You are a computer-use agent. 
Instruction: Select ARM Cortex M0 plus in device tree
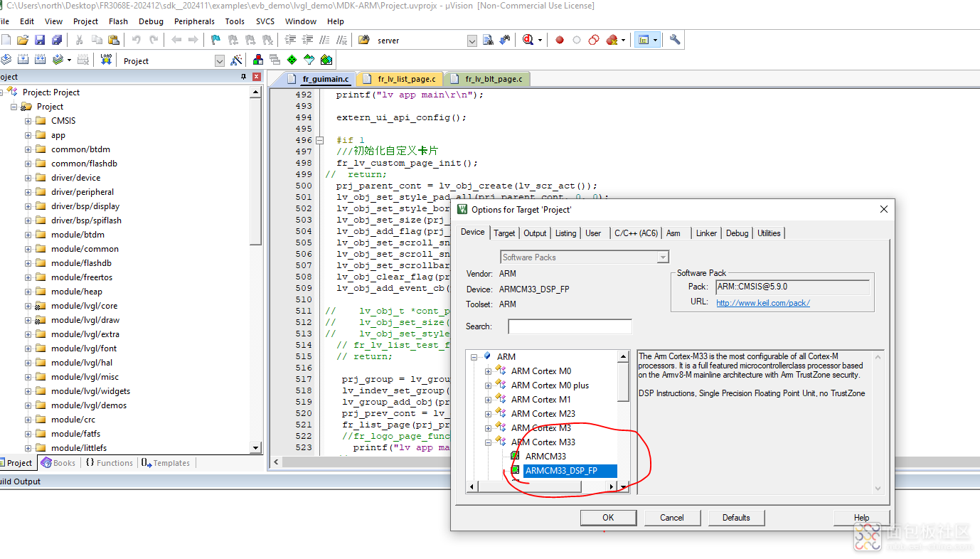click(x=550, y=385)
